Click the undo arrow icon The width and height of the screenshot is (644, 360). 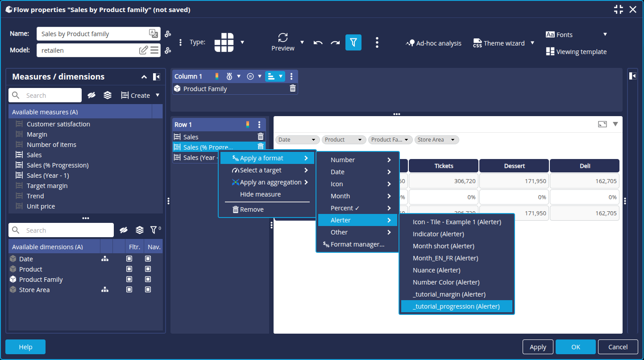pos(318,43)
